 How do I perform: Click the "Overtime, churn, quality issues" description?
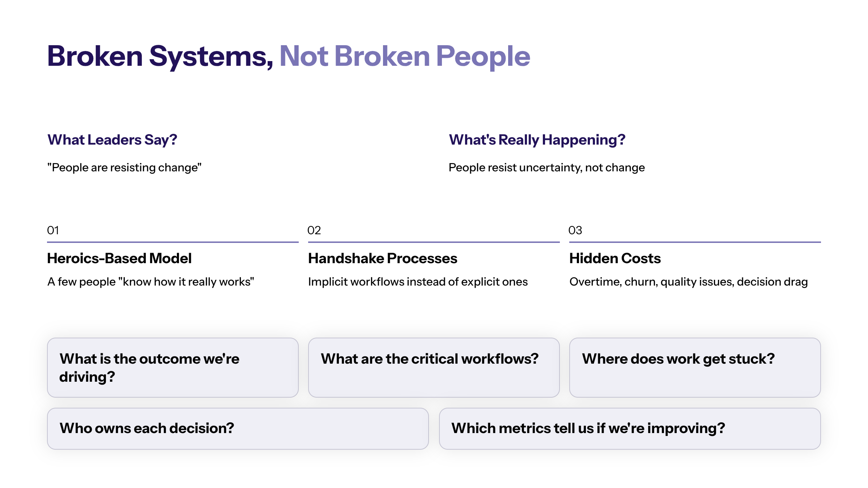tap(688, 282)
